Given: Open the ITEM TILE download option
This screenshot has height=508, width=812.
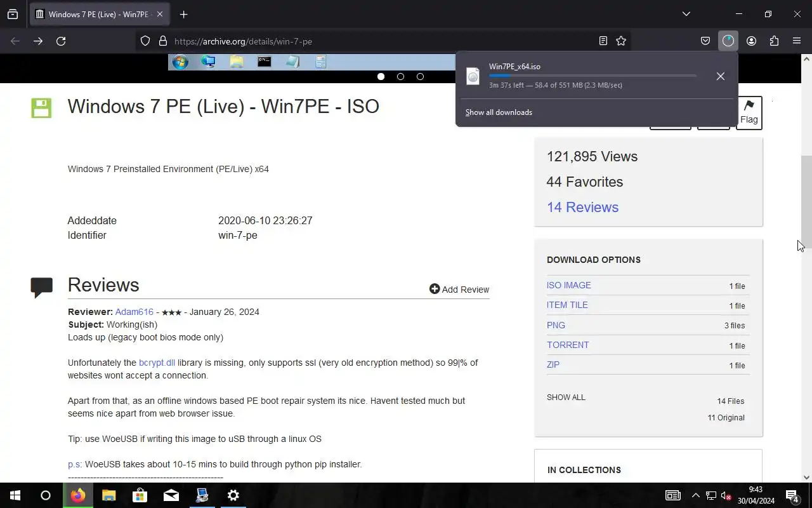Looking at the screenshot, I should [567, 305].
